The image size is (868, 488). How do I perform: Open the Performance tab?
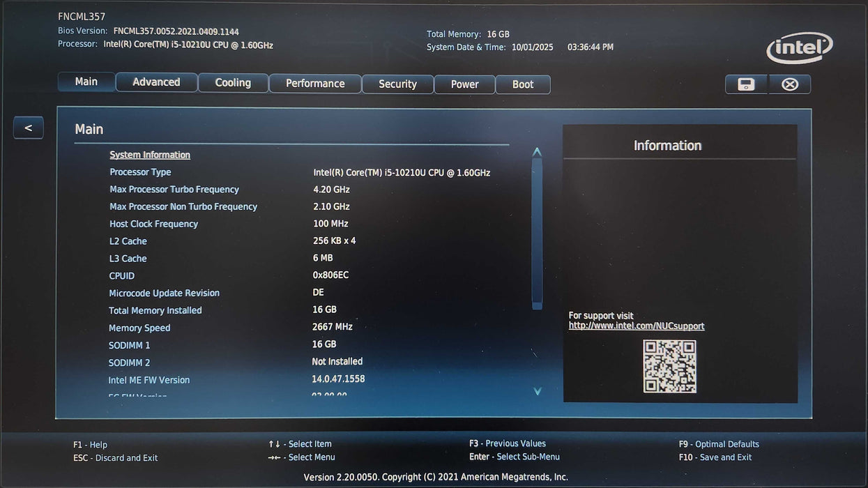[315, 84]
